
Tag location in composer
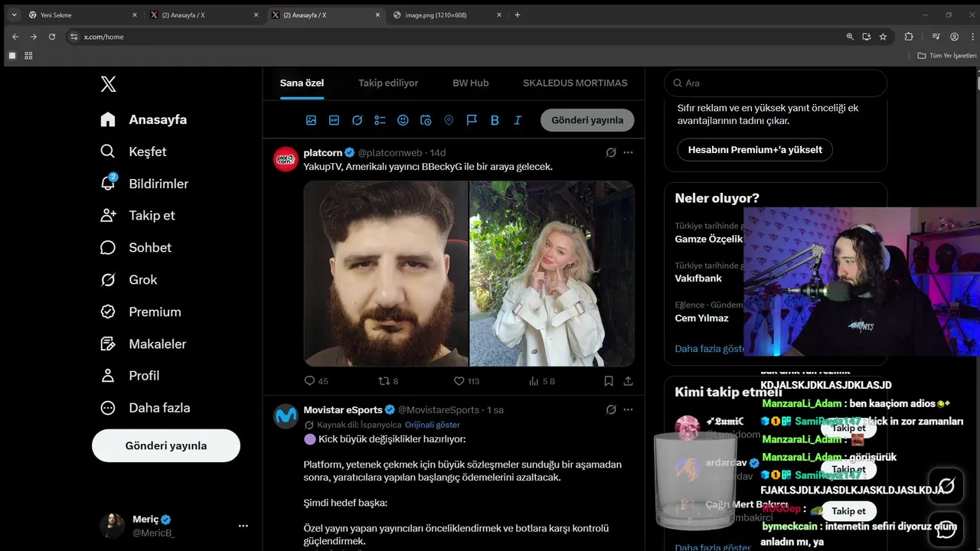pyautogui.click(x=449, y=120)
